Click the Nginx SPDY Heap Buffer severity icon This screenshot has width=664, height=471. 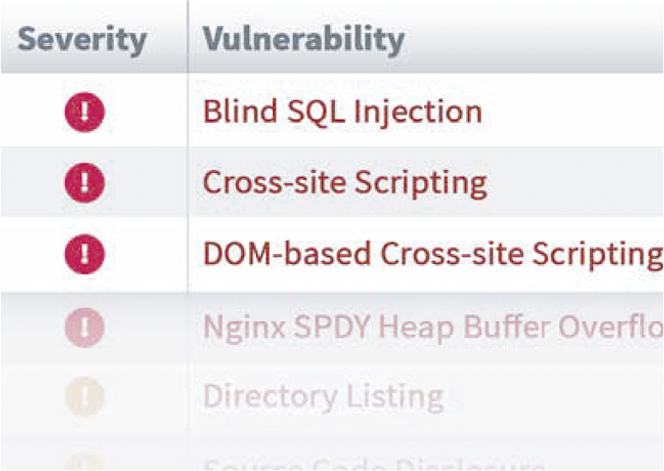tap(85, 327)
